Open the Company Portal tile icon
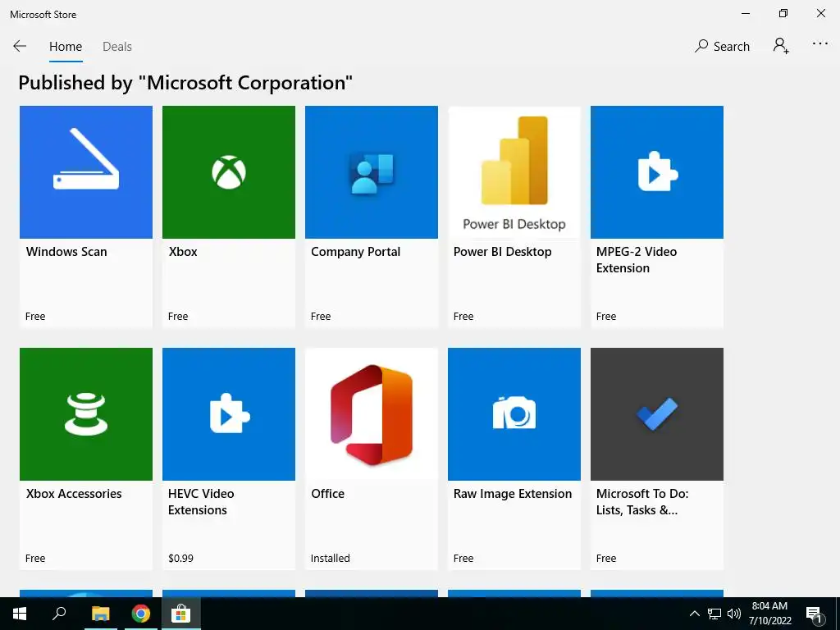The width and height of the screenshot is (840, 630). 372,172
